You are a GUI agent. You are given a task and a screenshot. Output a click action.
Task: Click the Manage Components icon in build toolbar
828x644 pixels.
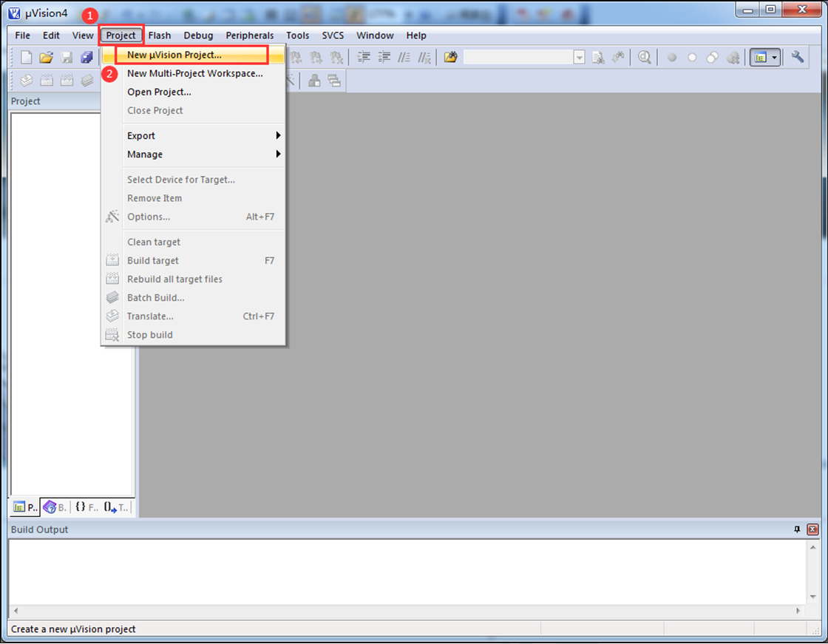314,81
